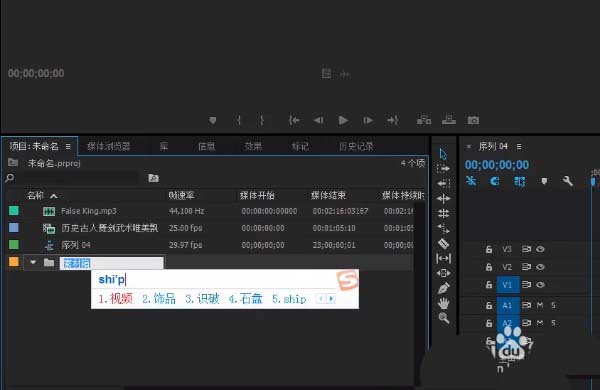Screen dimensions: 600x390
Task: Toggle V1 track targeting
Action: [508, 285]
